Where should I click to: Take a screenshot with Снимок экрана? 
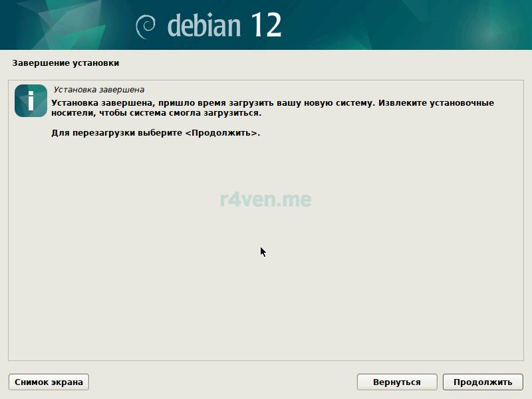[49, 382]
